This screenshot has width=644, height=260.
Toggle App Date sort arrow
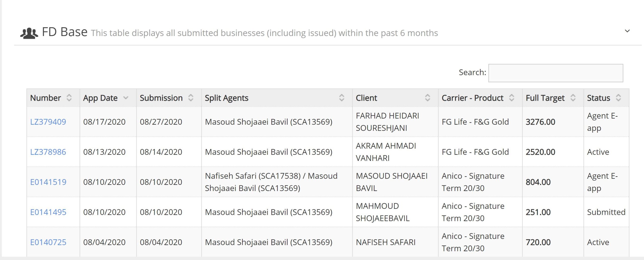(126, 98)
